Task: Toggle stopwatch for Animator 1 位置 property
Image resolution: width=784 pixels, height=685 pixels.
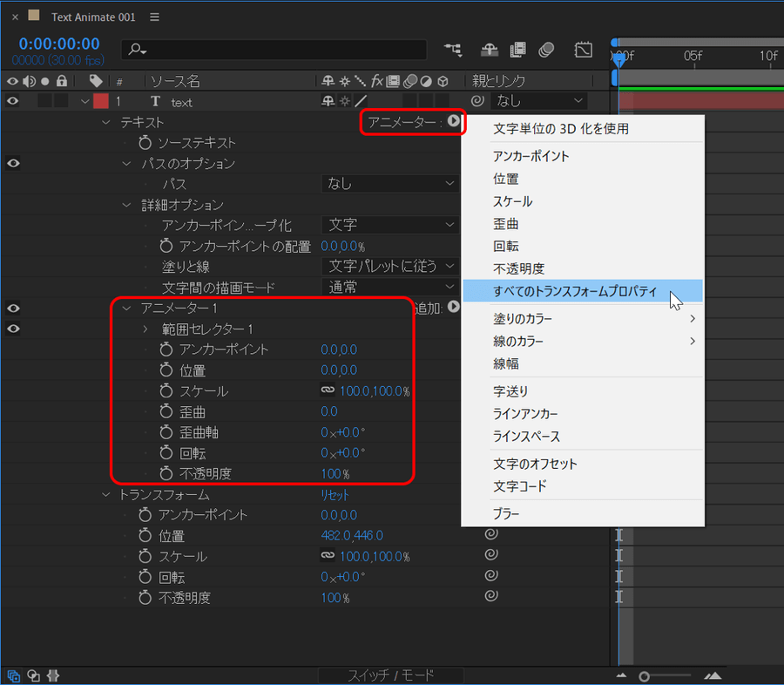Action: (x=166, y=370)
